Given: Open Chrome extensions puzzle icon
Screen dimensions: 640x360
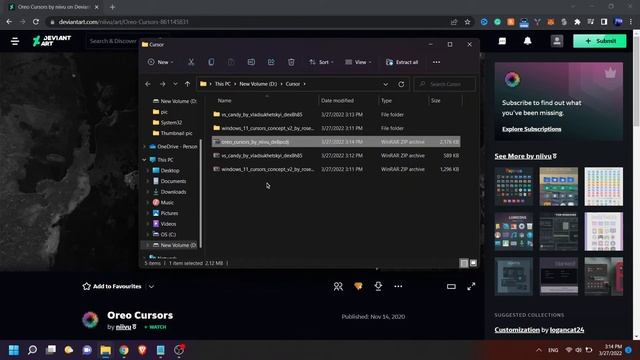Looking at the screenshot, I should (577, 22).
